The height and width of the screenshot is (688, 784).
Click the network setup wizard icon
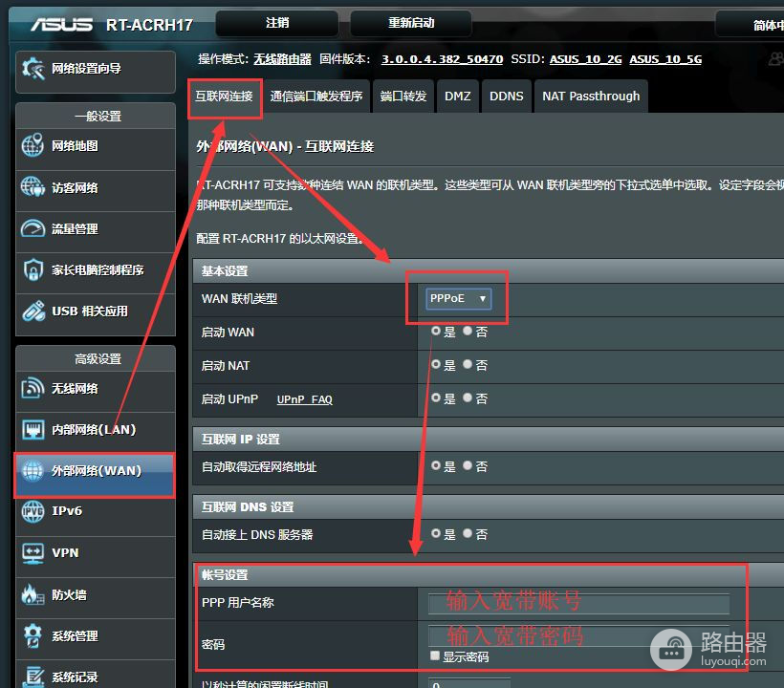[33, 69]
